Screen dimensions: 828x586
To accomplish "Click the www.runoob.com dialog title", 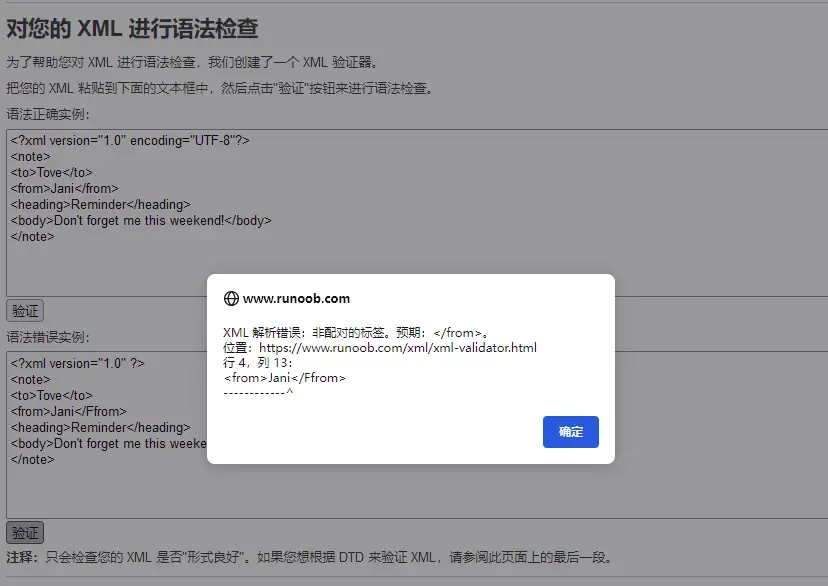I will pyautogui.click(x=296, y=298).
